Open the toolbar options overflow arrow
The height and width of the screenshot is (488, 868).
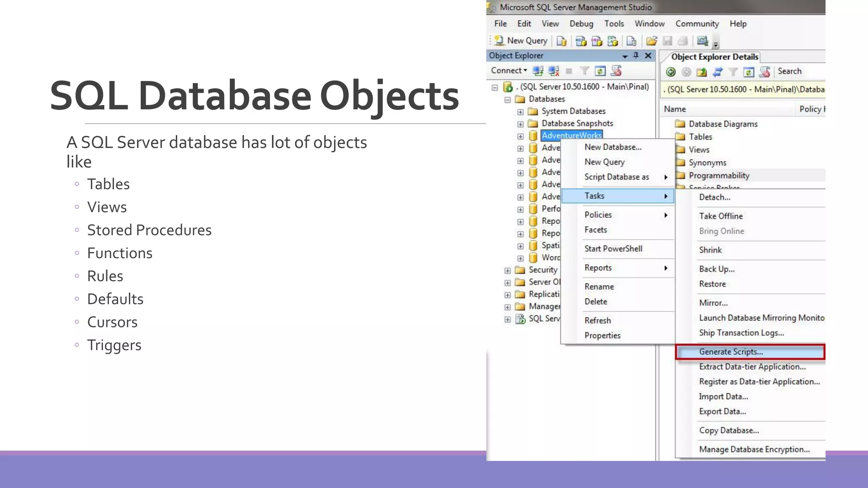click(x=716, y=44)
